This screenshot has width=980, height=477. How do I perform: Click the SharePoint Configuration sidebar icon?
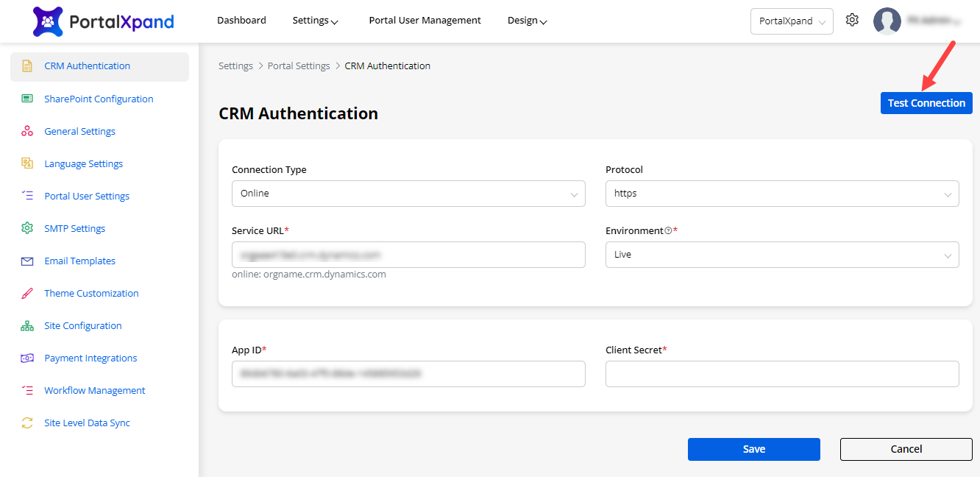pos(27,99)
